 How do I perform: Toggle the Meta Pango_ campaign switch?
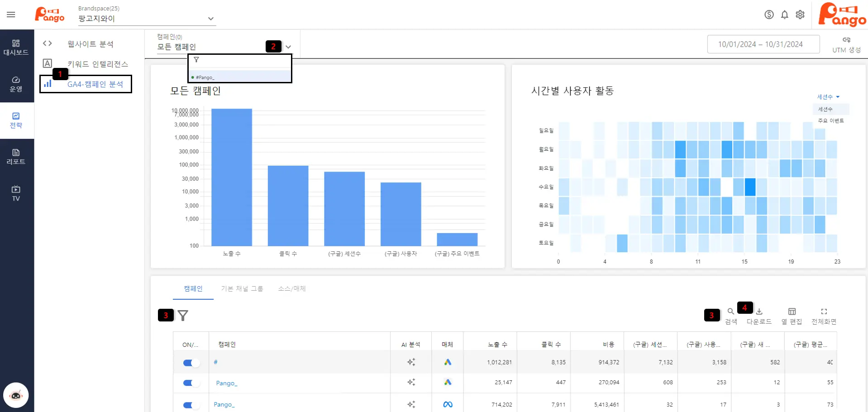(x=191, y=405)
